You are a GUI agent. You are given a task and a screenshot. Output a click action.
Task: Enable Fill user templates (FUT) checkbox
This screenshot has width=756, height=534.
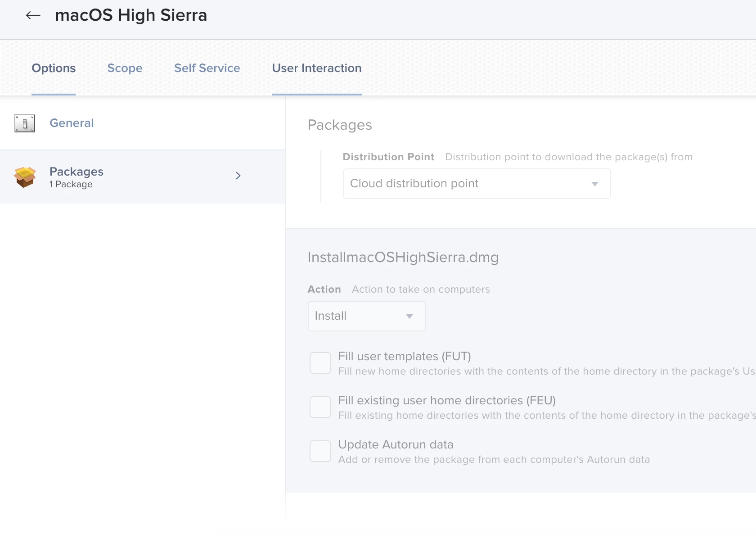click(320, 363)
